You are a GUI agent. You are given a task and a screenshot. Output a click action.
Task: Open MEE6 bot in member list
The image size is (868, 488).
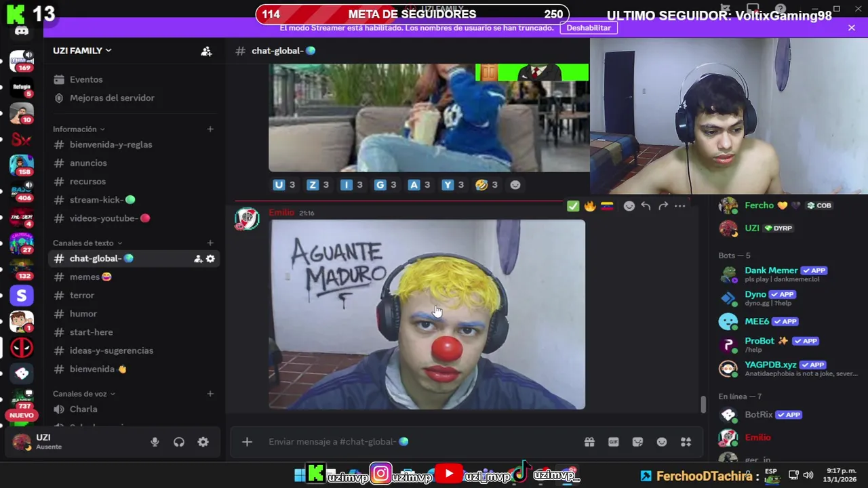click(x=787, y=321)
